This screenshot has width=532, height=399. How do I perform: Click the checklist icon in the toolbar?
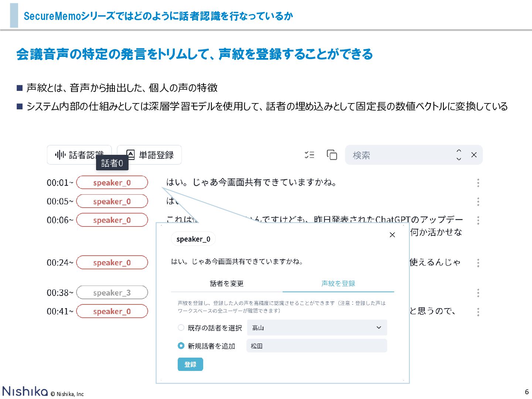(310, 155)
